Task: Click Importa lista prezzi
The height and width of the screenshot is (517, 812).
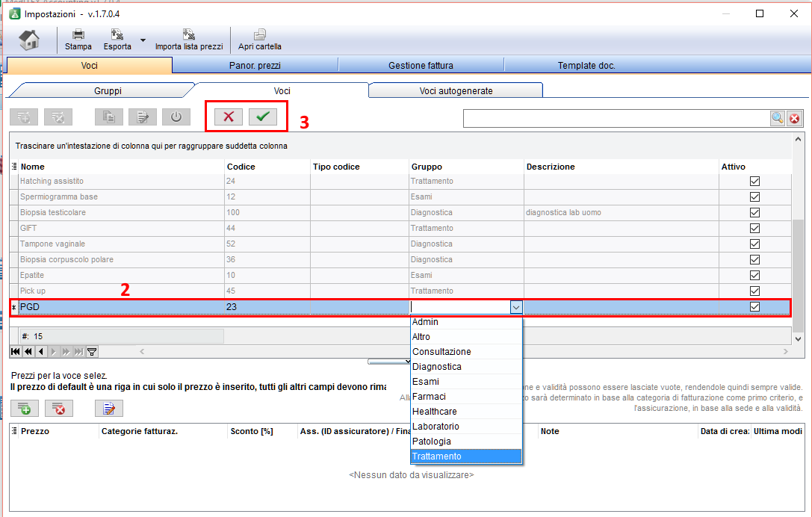Action: tap(189, 40)
